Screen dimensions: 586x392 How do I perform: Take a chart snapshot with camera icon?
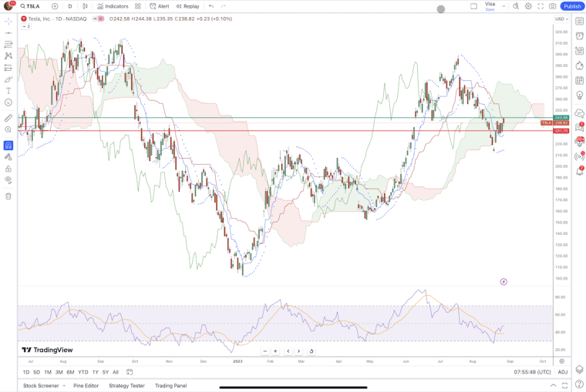click(x=553, y=6)
